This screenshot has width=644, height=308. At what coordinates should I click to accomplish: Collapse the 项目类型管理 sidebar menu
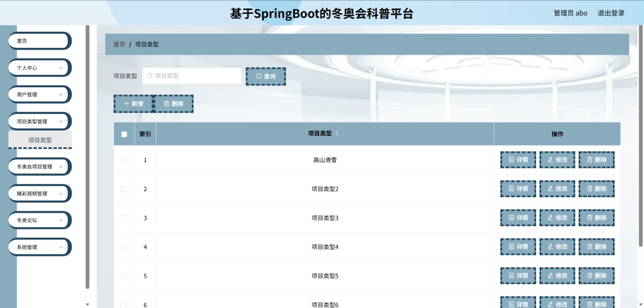[x=39, y=122]
